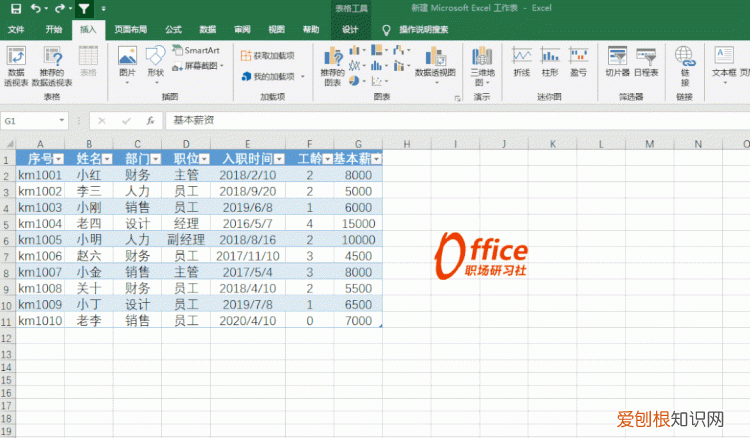Insert a hierarchy treemap chart
This screenshot has width=750, height=438.
click(379, 50)
